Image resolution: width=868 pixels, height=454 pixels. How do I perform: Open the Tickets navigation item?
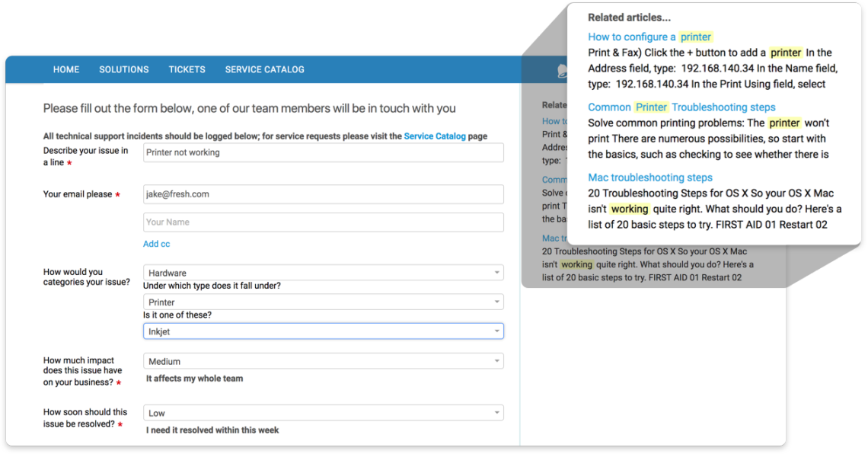187,69
